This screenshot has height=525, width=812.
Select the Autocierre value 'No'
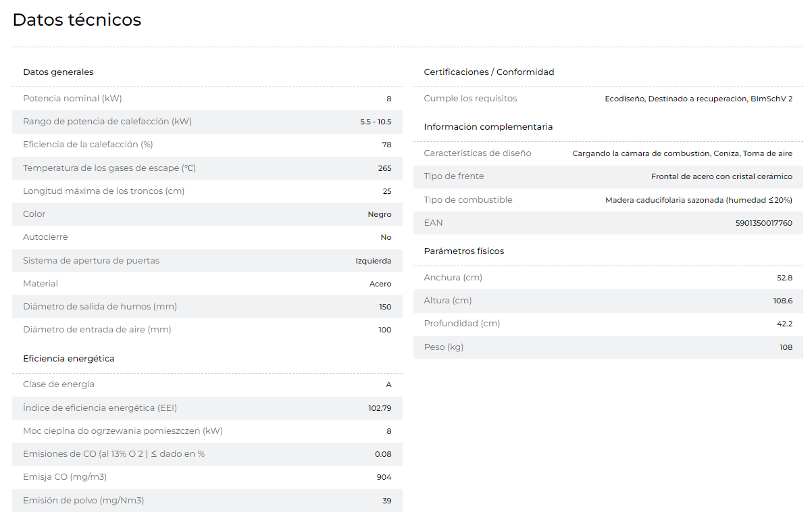[x=386, y=238]
